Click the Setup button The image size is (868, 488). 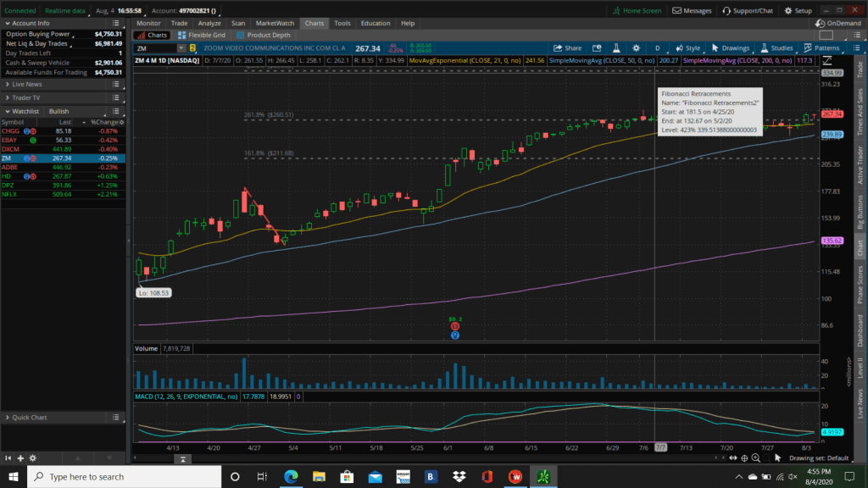[797, 11]
